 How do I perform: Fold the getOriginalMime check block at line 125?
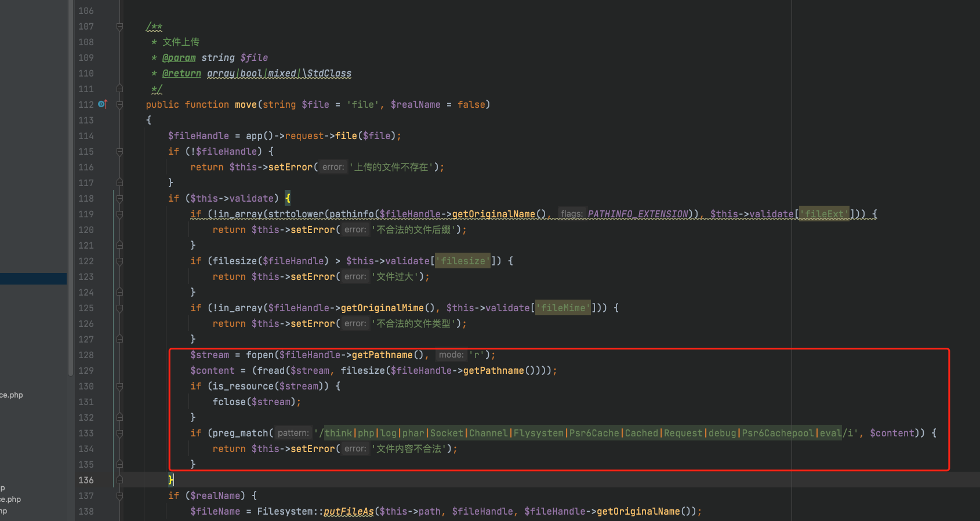point(119,308)
